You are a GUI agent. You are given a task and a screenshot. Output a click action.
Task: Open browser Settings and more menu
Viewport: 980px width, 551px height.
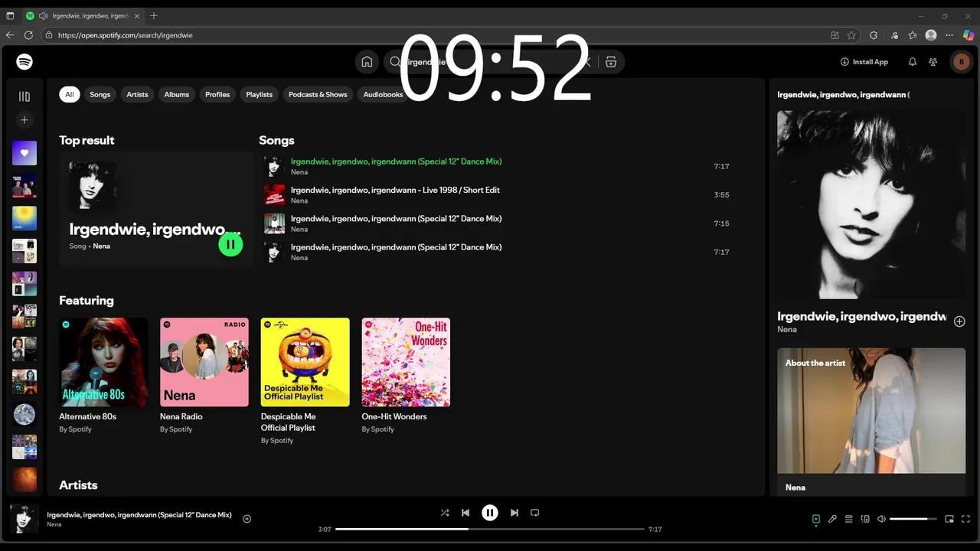950,35
